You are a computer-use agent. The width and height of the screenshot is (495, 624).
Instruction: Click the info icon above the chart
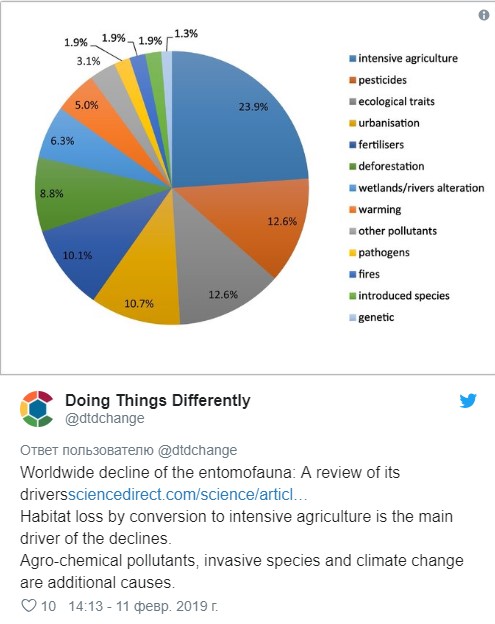tap(483, 15)
